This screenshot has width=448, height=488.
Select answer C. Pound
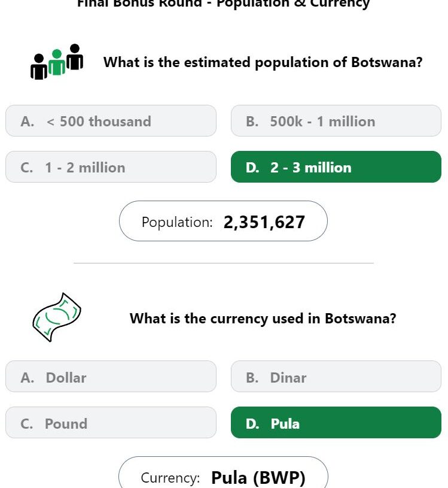coord(111,423)
